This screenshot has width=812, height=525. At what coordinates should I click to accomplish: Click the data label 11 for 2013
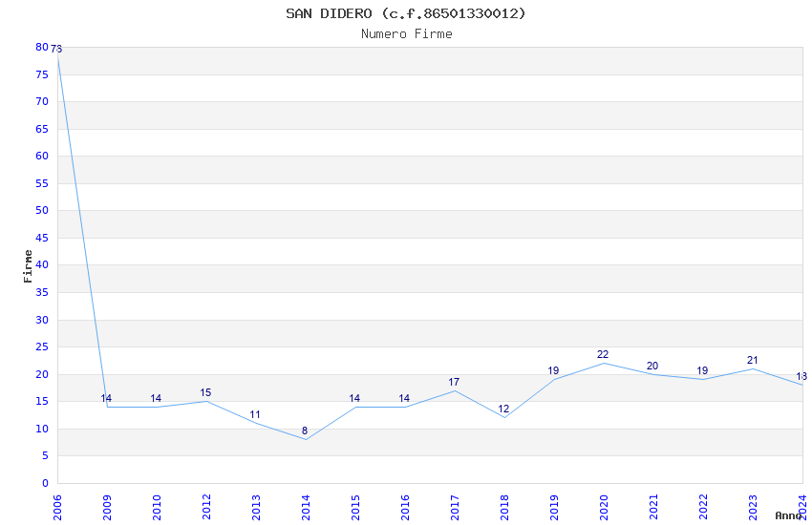(x=255, y=414)
